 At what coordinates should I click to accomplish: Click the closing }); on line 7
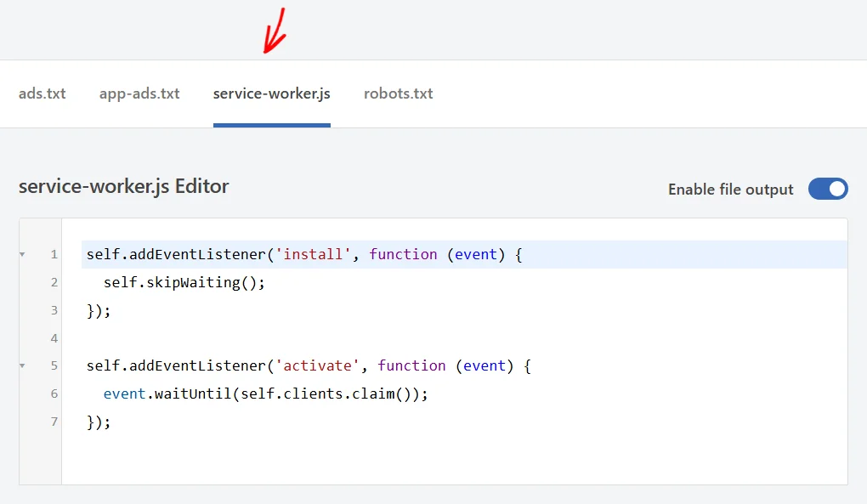(99, 422)
